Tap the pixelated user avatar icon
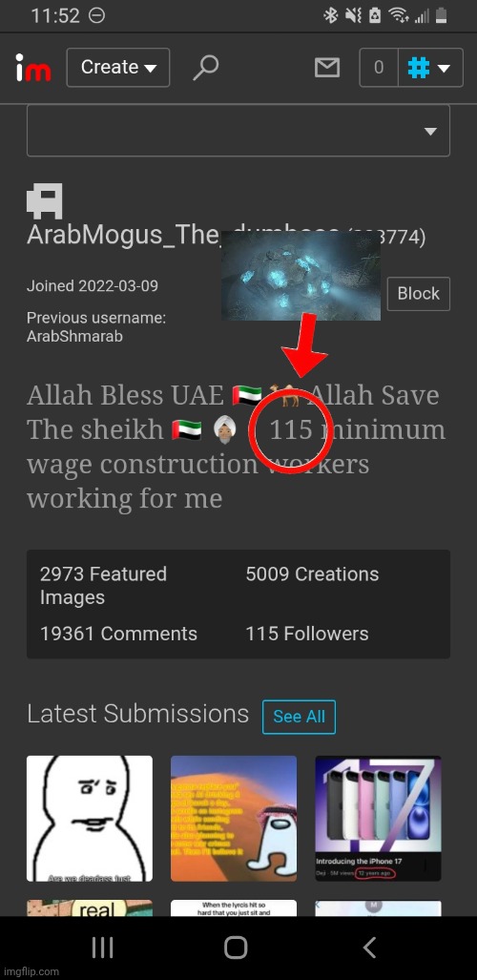This screenshot has width=477, height=980. click(x=45, y=201)
